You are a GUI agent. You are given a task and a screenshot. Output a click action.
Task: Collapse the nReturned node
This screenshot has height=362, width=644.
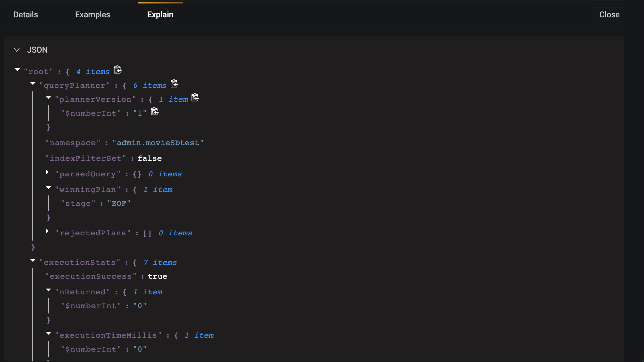49,290
